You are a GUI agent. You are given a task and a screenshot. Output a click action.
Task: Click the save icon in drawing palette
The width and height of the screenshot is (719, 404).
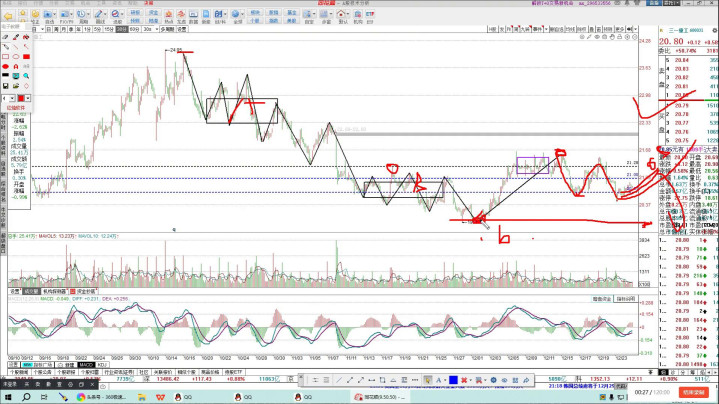coord(6,86)
